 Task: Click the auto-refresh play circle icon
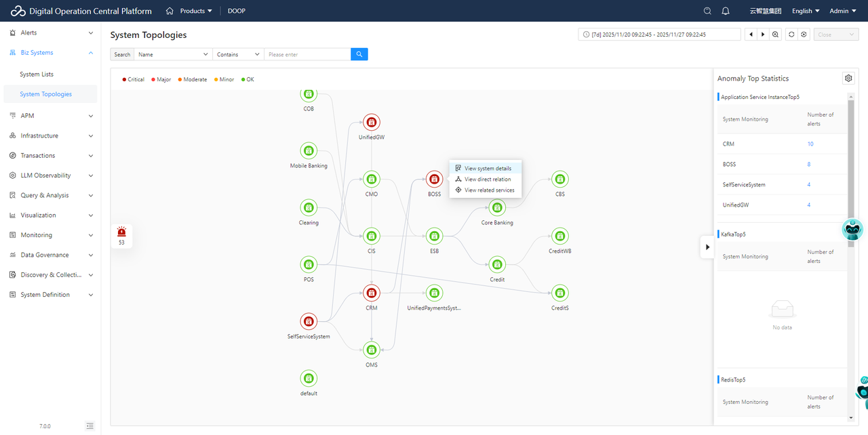804,35
